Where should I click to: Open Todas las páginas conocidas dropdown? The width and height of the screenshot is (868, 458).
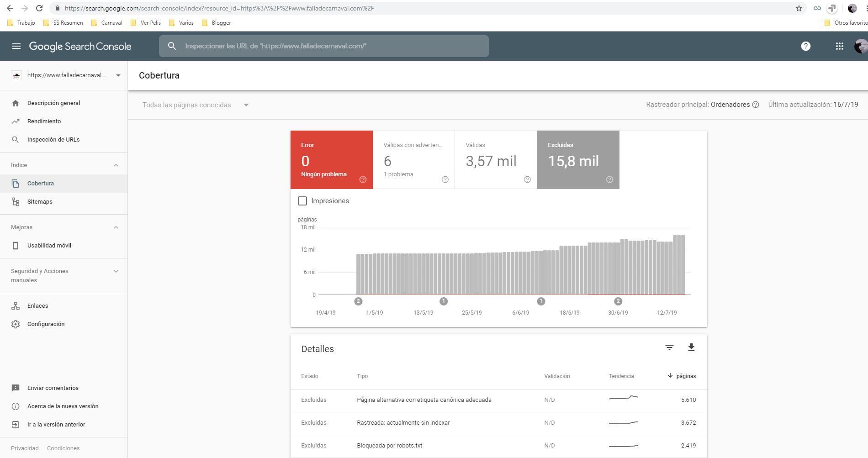point(196,105)
